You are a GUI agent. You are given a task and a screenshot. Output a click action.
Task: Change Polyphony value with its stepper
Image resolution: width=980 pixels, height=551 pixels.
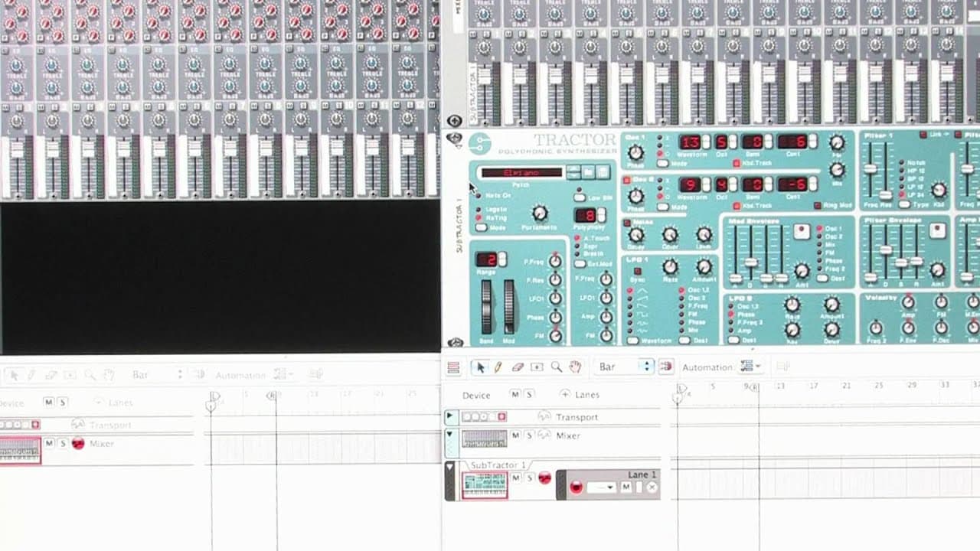601,216
